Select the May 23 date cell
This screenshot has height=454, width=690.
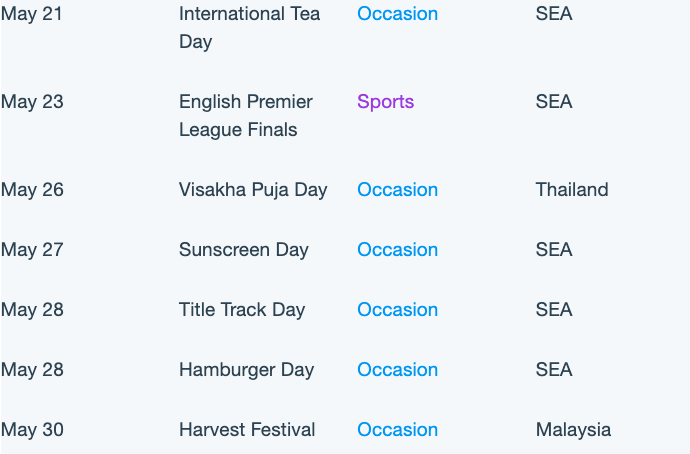pyautogui.click(x=32, y=102)
